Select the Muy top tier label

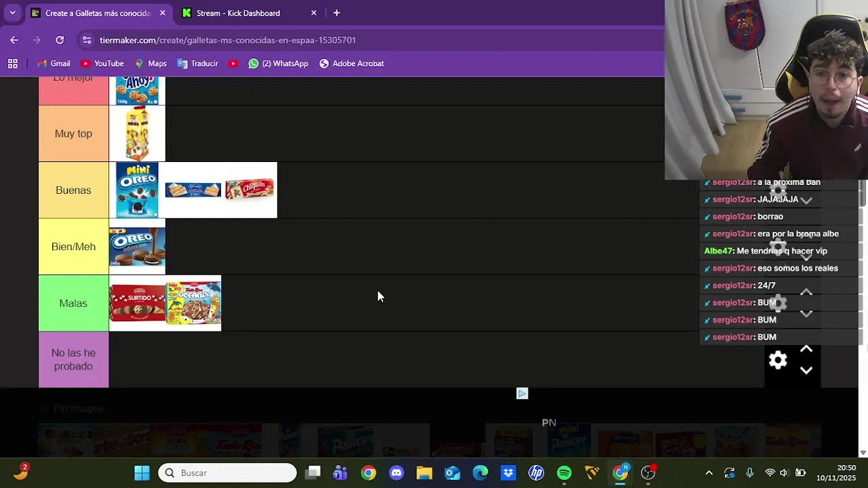[x=73, y=134]
